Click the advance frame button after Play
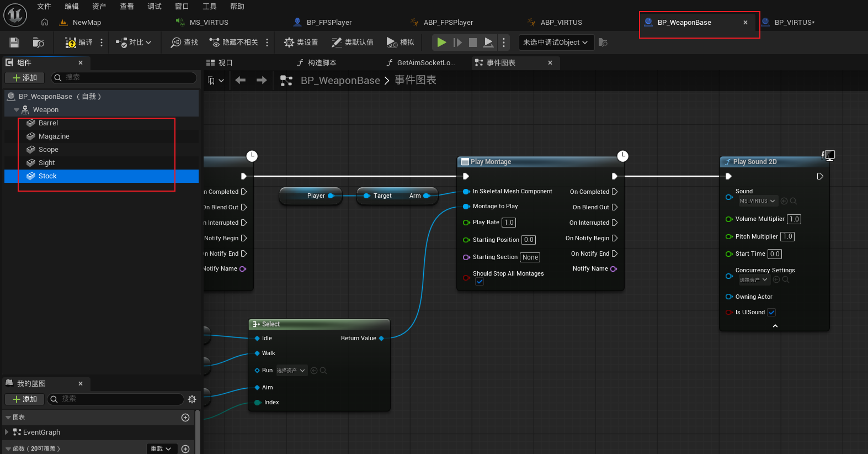 [x=457, y=43]
